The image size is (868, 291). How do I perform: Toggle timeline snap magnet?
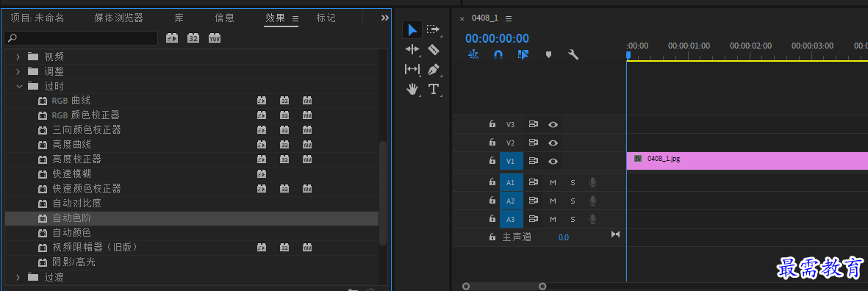click(x=498, y=54)
